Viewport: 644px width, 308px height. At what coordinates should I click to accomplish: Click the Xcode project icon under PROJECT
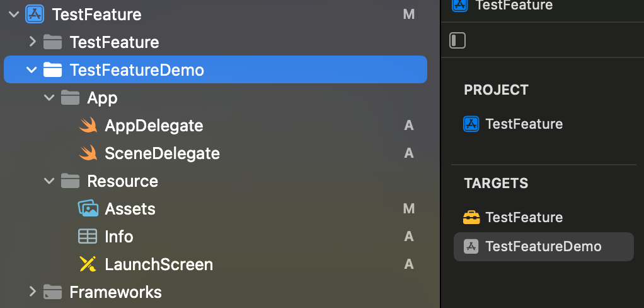point(471,124)
